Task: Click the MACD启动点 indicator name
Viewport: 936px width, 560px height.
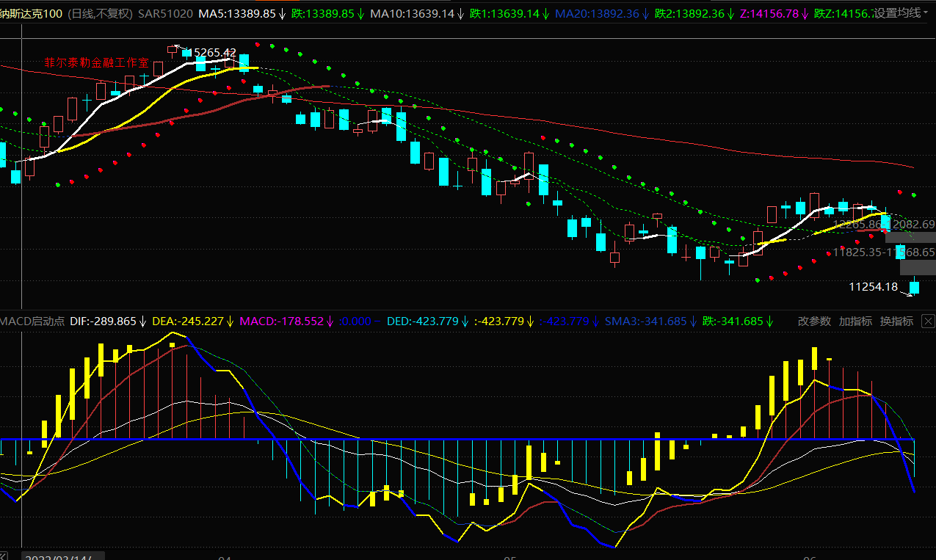Action: click(x=32, y=321)
